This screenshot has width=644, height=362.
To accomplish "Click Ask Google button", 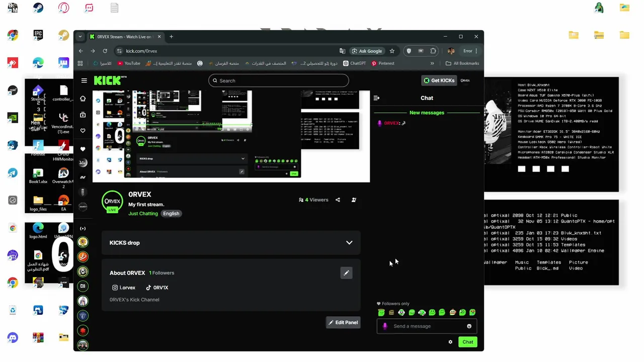I will tap(367, 51).
